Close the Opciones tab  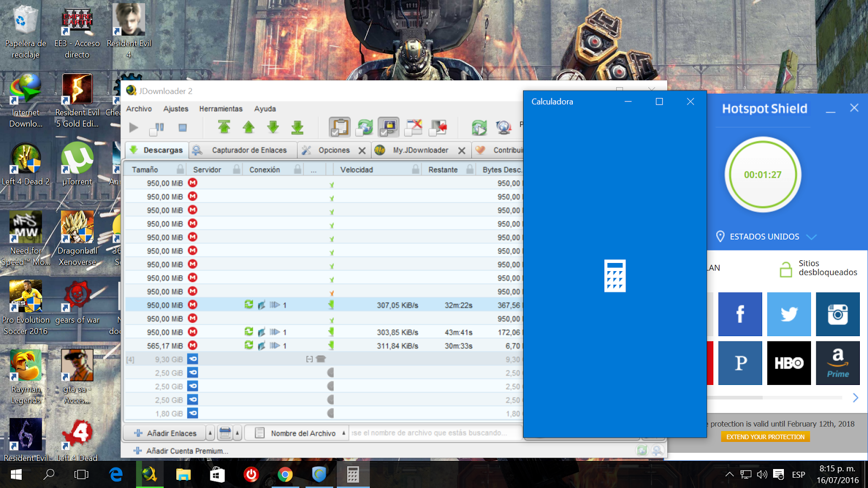point(362,151)
